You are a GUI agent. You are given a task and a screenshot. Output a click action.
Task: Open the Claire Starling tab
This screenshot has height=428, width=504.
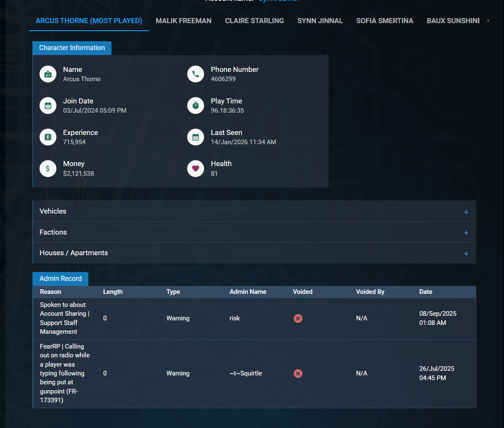(254, 21)
